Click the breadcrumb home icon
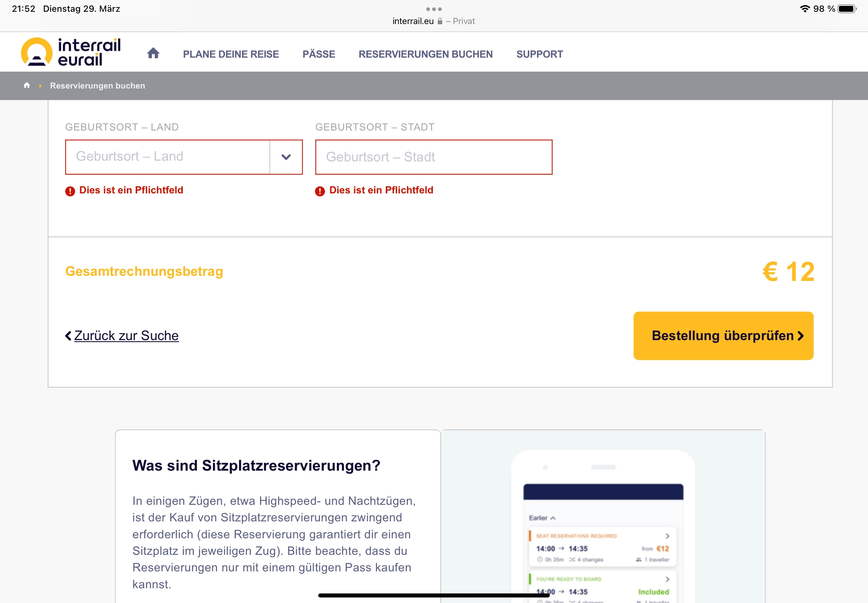This screenshot has height=603, width=868. point(27,85)
